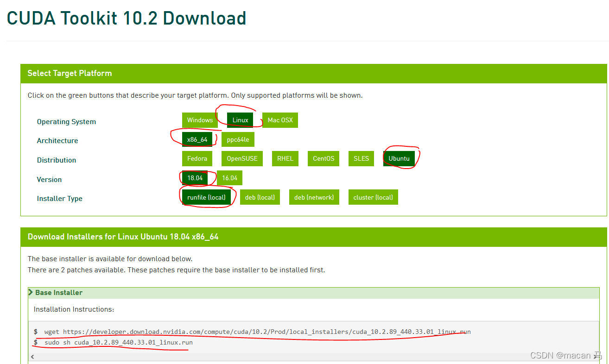Choose the RHEL distribution button

pos(285,158)
